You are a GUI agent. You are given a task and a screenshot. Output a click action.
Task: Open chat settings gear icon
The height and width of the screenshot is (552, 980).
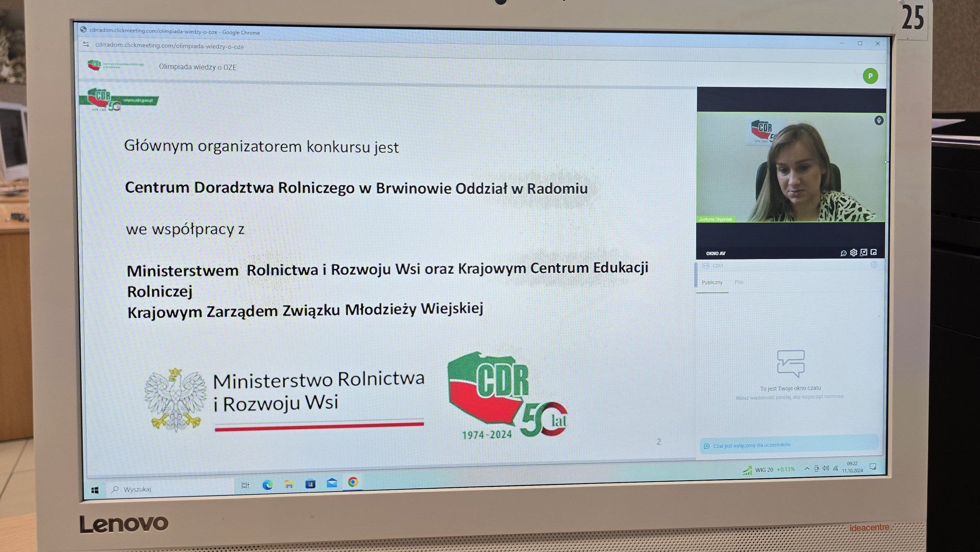click(x=874, y=265)
